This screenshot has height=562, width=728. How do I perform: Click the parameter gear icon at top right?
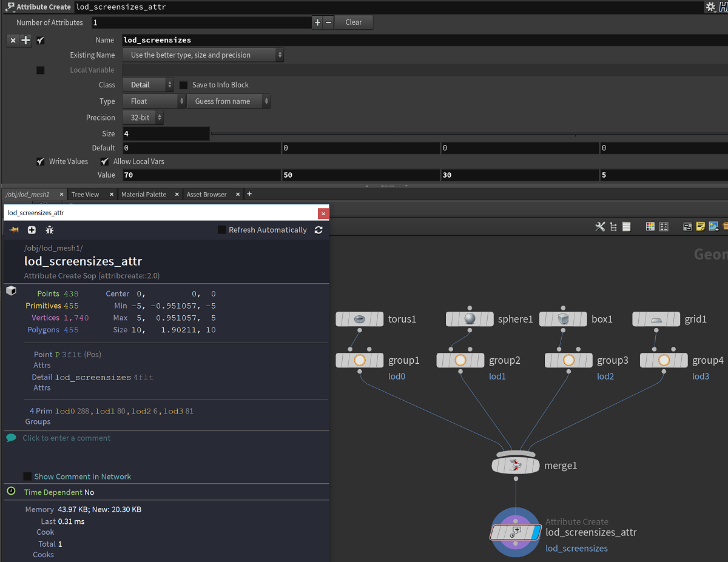coord(710,7)
